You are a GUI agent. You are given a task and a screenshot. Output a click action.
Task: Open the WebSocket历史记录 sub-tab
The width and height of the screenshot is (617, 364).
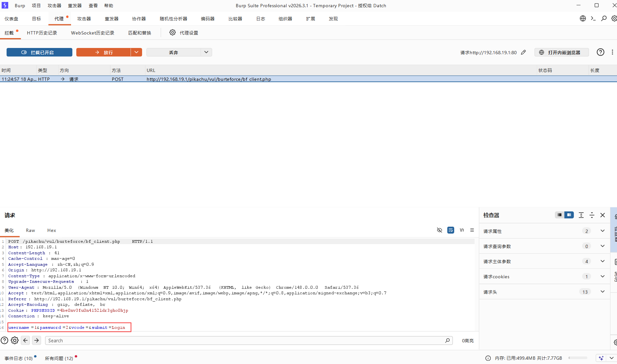[92, 33]
